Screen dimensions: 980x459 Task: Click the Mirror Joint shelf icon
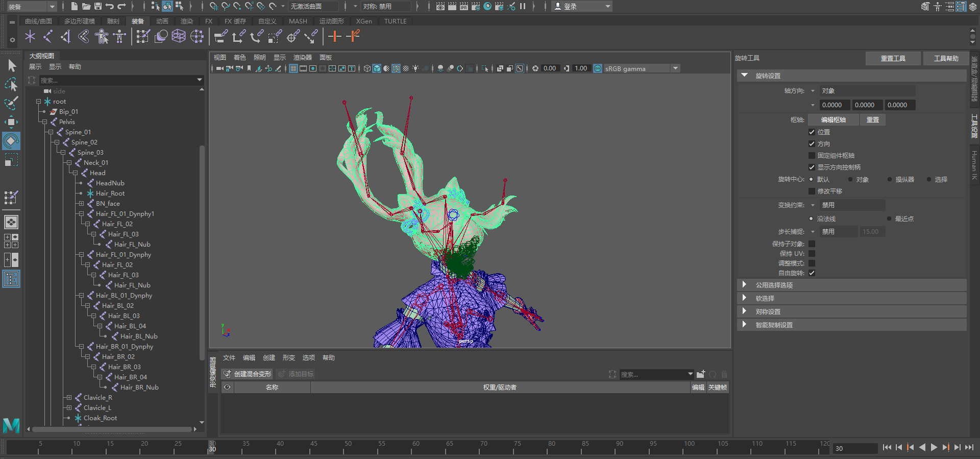tap(66, 36)
